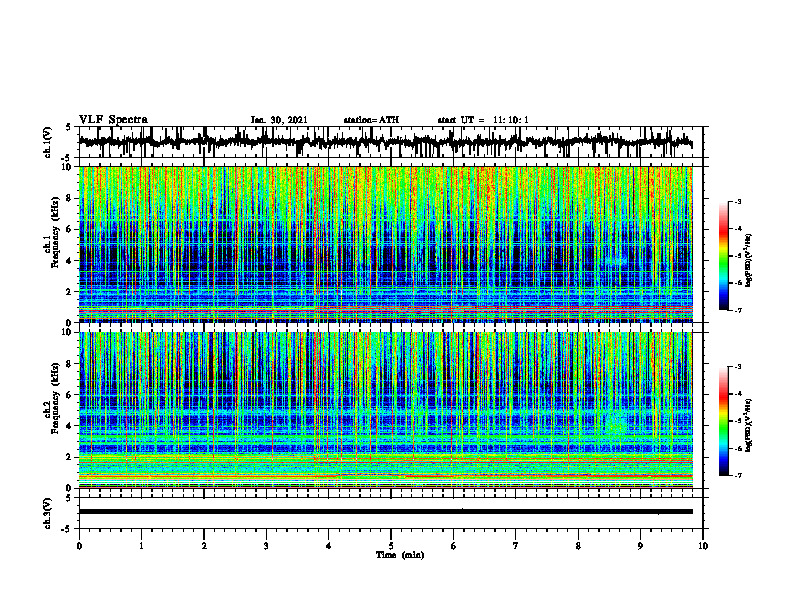The image size is (792, 612).
Task: Click tick label "2" on the Time axis
Action: click(204, 546)
